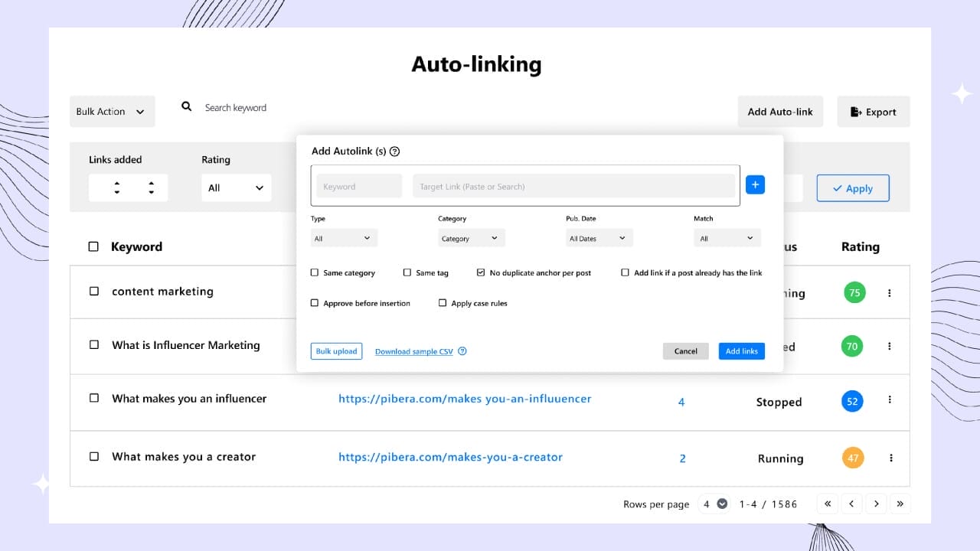Go to the next page arrow
The image size is (980, 551).
pos(876,504)
